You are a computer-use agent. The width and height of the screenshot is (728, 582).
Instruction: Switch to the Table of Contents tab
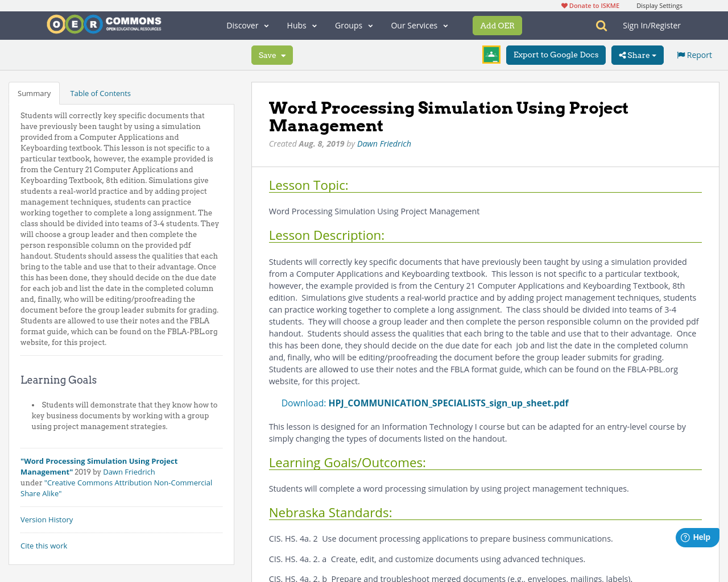(100, 92)
